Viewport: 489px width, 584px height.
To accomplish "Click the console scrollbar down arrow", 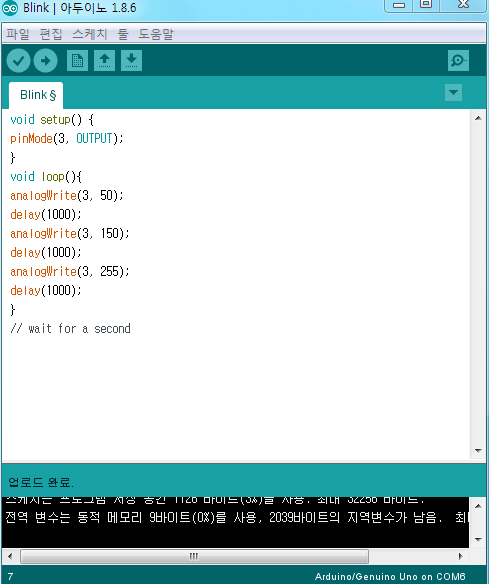I will click(479, 539).
